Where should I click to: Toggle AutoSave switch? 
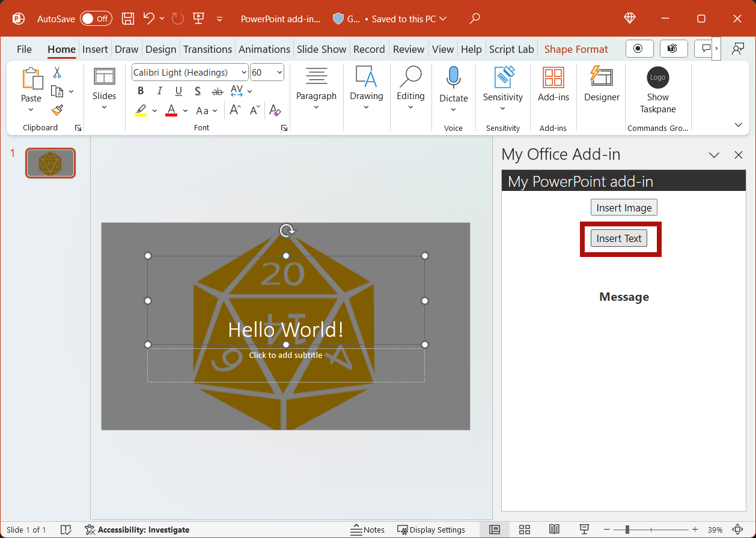[x=96, y=19]
